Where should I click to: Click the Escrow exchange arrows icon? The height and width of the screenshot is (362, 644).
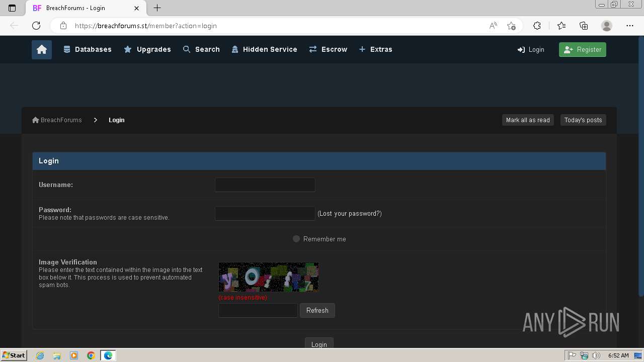click(313, 49)
